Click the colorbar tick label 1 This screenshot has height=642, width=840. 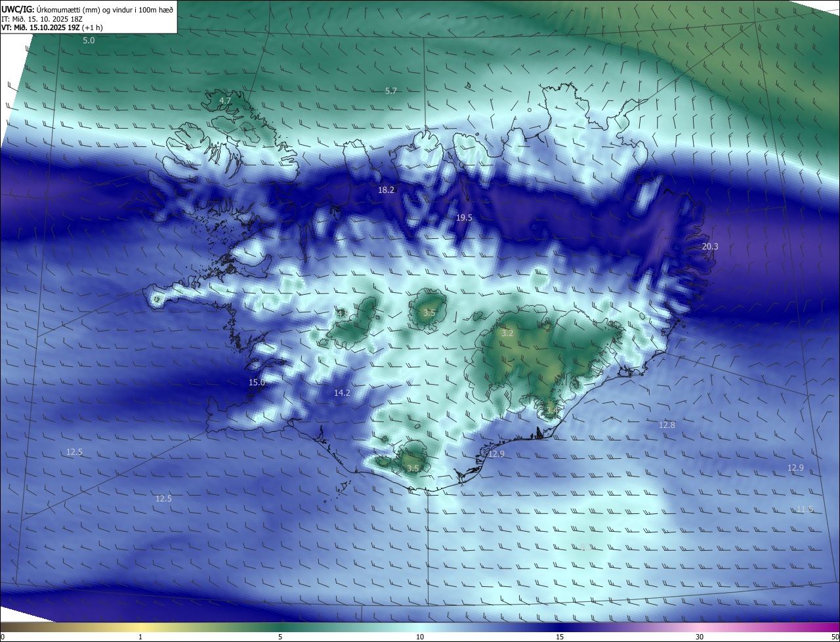pyautogui.click(x=140, y=637)
